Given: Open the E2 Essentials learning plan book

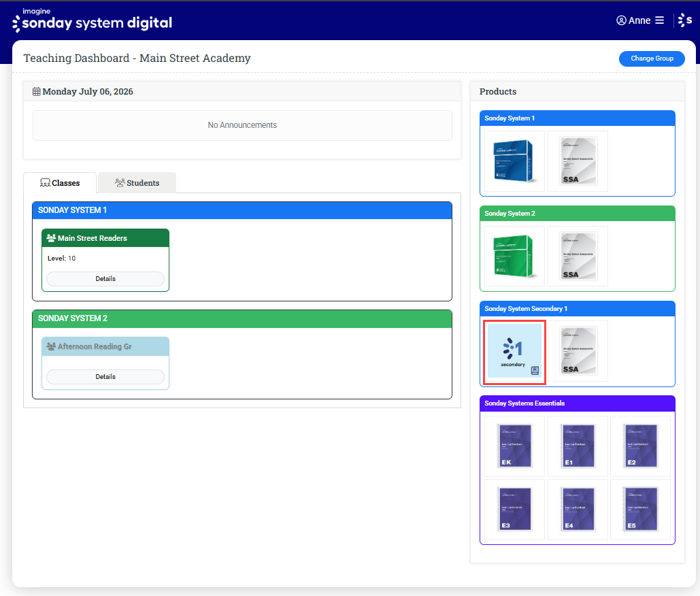Looking at the screenshot, I should [640, 446].
